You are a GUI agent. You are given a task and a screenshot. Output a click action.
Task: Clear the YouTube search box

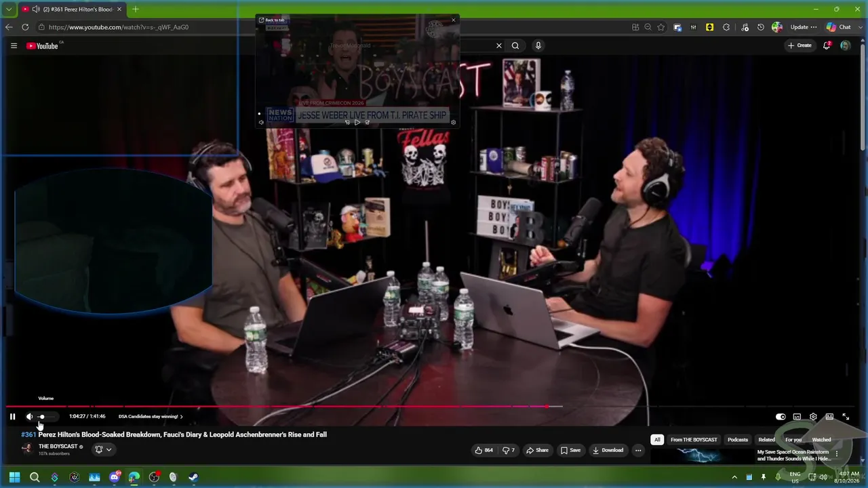pyautogui.click(x=499, y=45)
